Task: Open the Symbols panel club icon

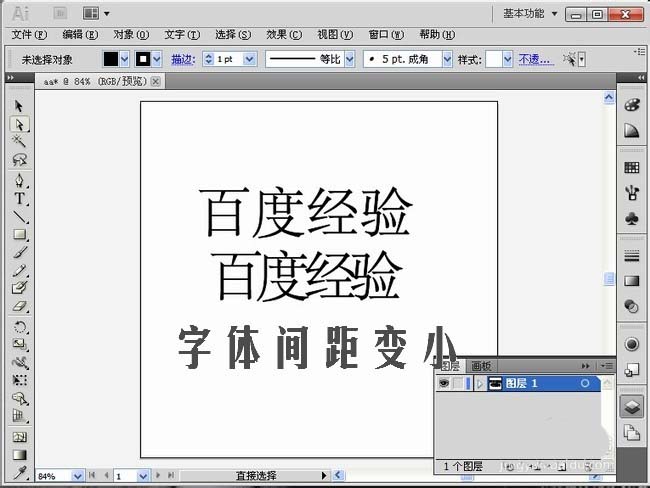Action: tap(632, 218)
